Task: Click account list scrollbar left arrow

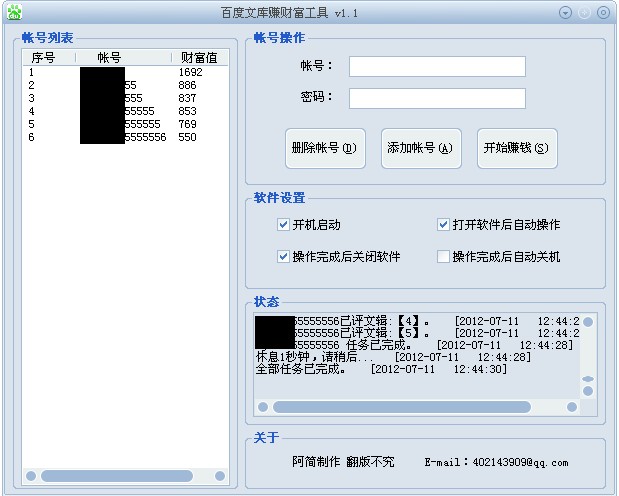Action: coord(31,476)
